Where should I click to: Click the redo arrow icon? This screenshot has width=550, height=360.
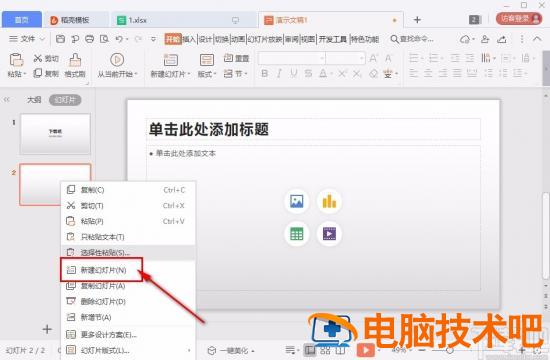(138, 39)
